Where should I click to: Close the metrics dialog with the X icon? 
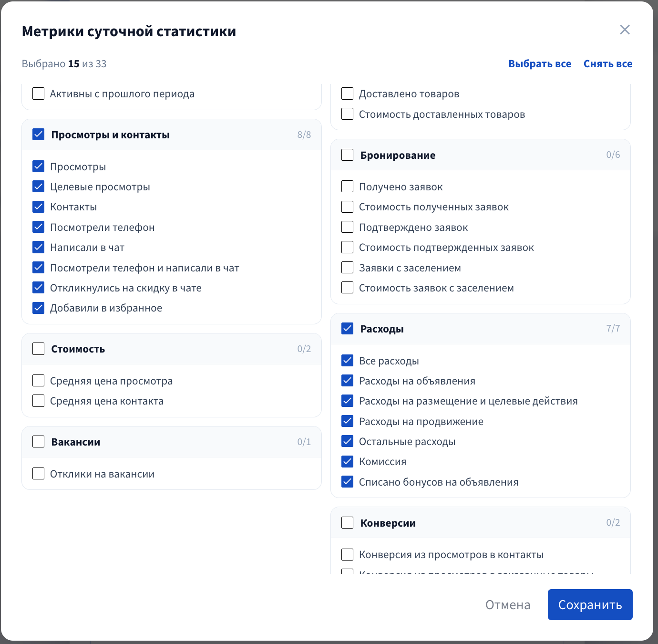point(625,30)
